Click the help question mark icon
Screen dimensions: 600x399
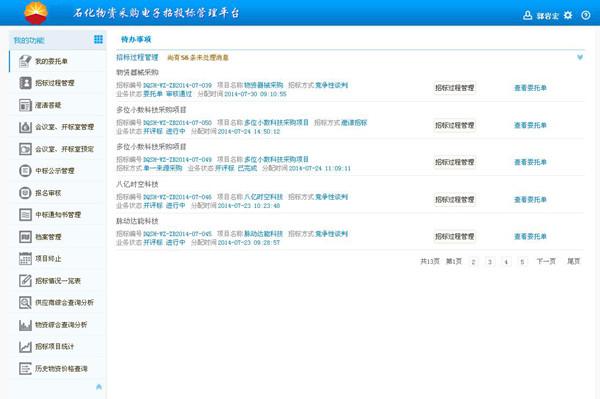tap(585, 15)
